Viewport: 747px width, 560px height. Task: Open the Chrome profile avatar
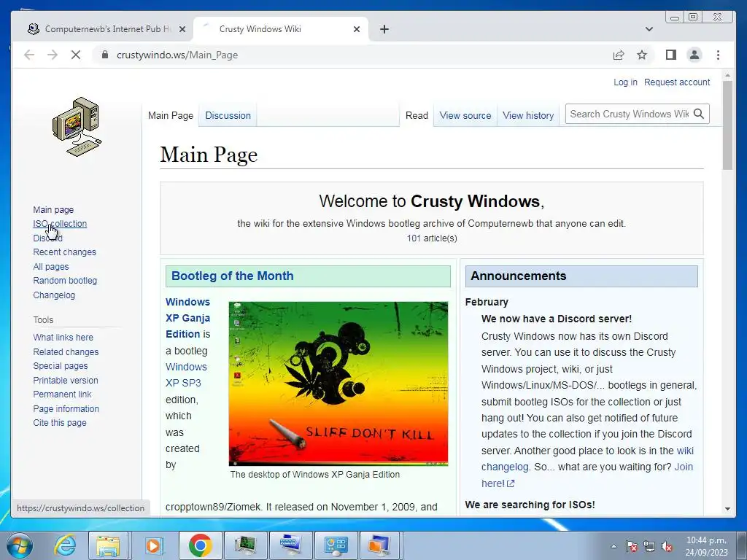pos(694,55)
